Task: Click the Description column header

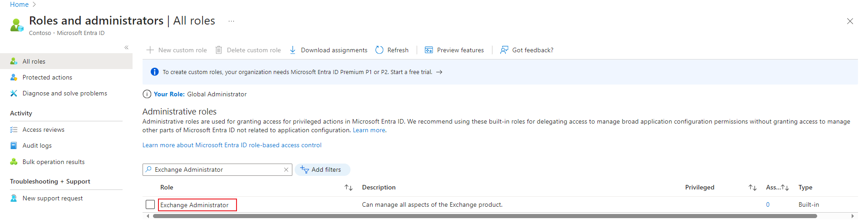Action: tap(379, 187)
